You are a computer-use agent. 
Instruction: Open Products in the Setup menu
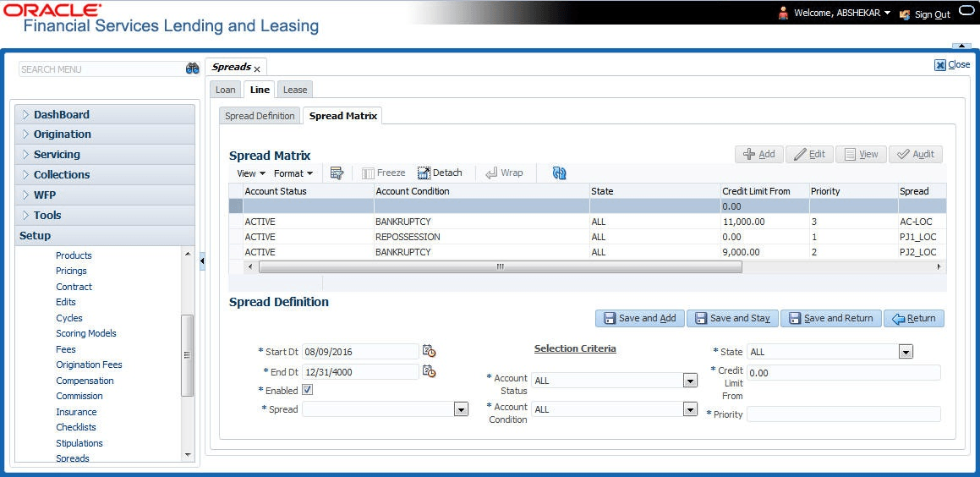[74, 255]
